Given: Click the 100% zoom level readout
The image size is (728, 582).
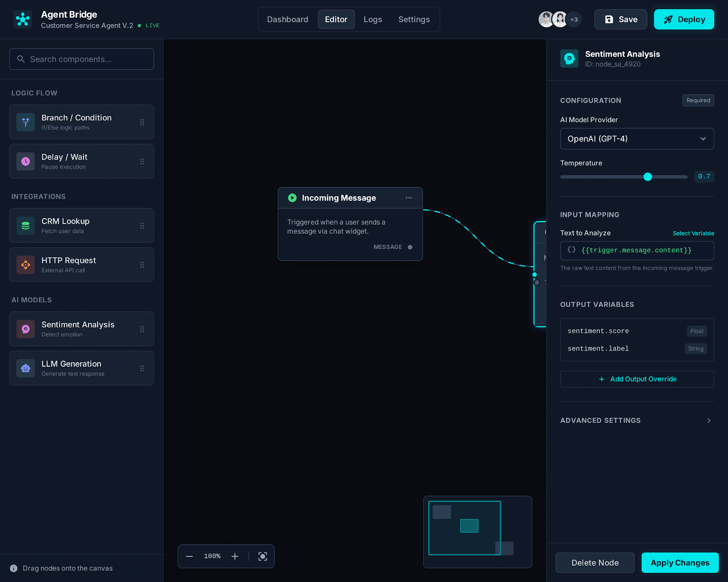Looking at the screenshot, I should point(212,557).
